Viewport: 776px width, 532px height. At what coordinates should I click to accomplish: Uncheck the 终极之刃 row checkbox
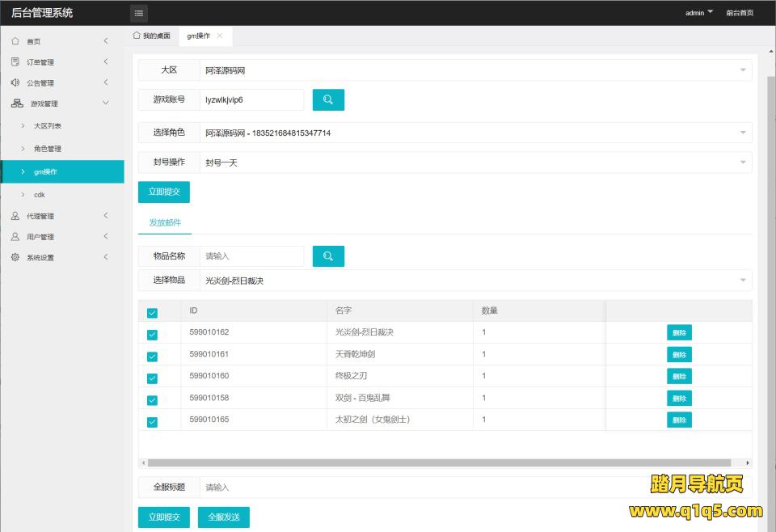[152, 378]
